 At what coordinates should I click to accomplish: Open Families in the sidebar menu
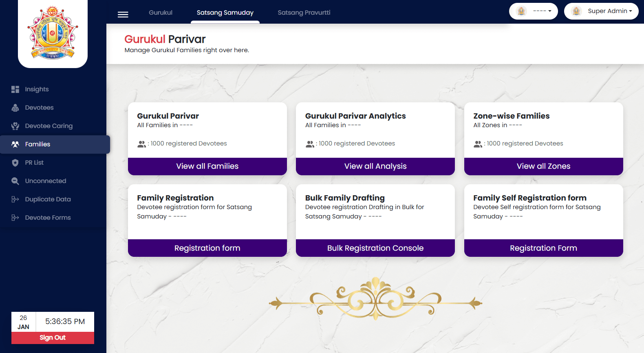point(37,144)
